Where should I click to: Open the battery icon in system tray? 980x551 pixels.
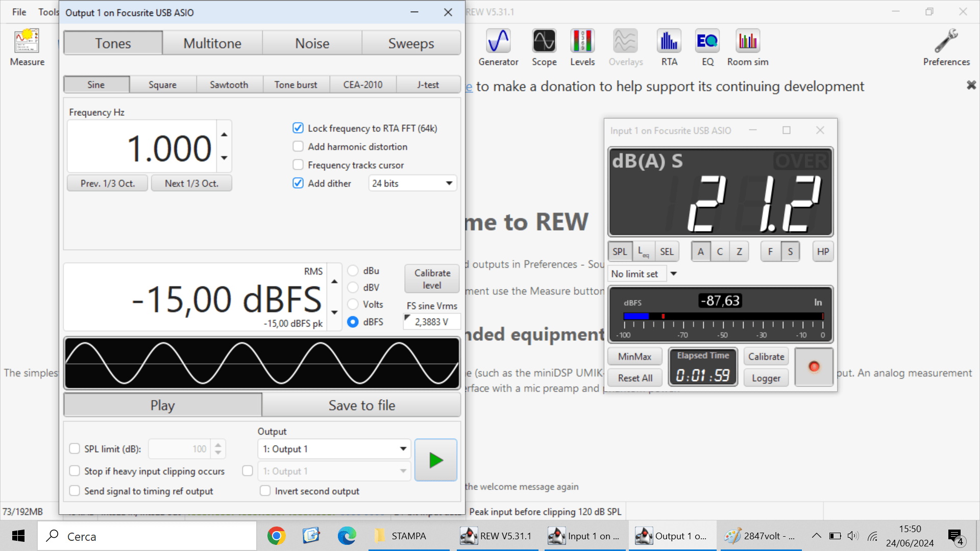coord(835,536)
